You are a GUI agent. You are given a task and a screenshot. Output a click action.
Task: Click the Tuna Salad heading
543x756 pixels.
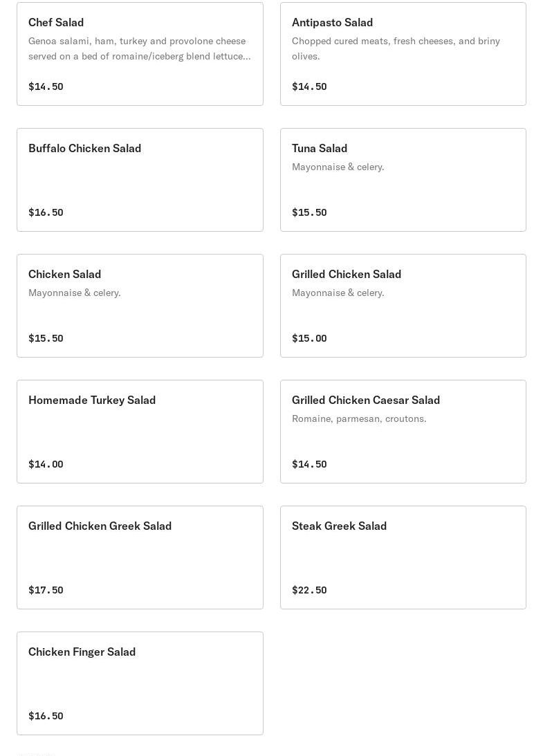click(320, 149)
